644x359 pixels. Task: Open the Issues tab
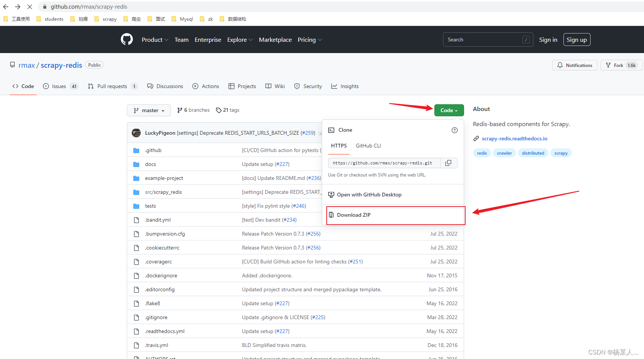pyautogui.click(x=60, y=86)
